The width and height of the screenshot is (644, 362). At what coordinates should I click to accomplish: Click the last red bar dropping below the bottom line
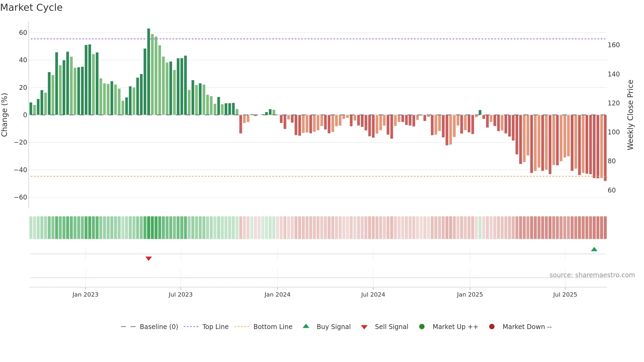[605, 148]
